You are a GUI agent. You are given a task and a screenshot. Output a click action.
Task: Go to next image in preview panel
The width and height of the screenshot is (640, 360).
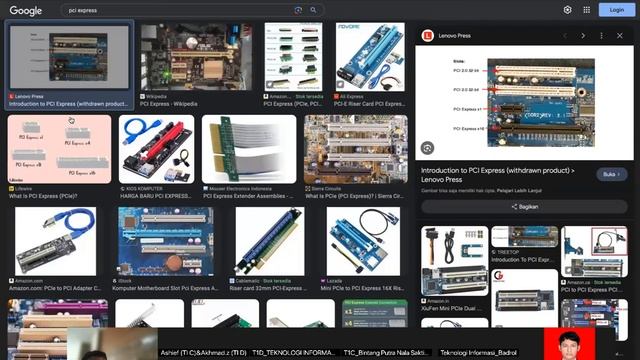(583, 36)
